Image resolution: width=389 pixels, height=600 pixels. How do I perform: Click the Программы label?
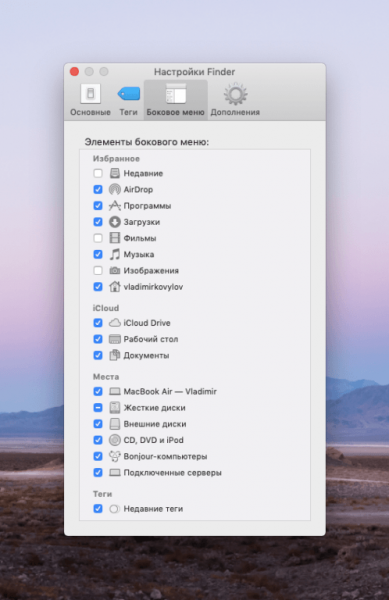(x=147, y=206)
